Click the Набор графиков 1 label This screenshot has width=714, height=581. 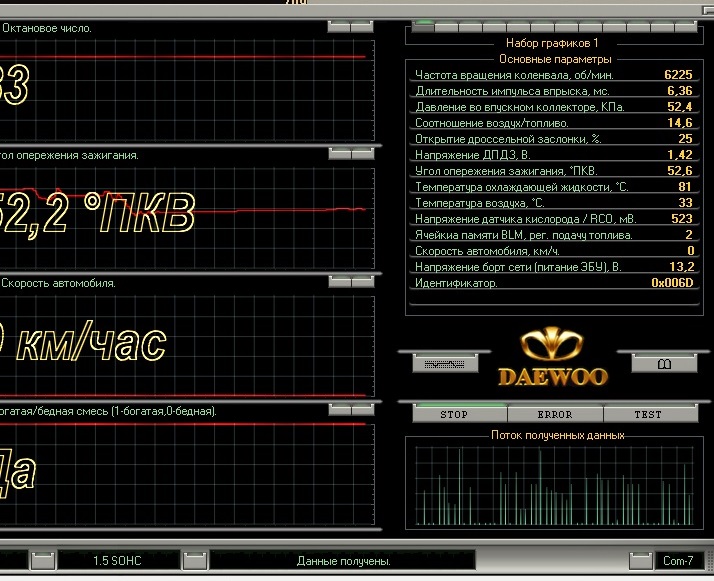[x=552, y=43]
